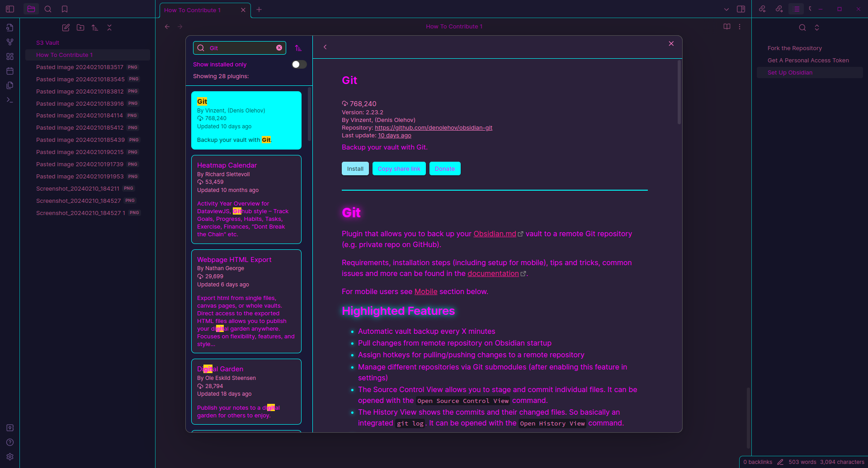
Task: Collapse the right sidebar
Action: (741, 9)
